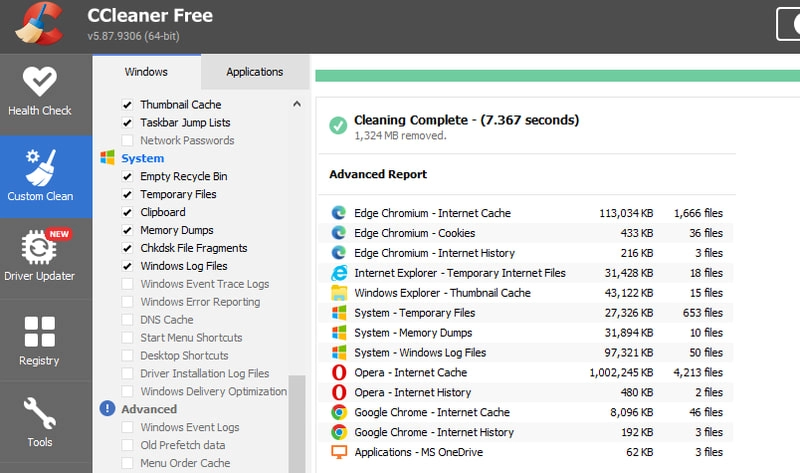Image resolution: width=800 pixels, height=473 pixels.
Task: Toggle the Windows Log Files checkbox
Action: point(127,267)
